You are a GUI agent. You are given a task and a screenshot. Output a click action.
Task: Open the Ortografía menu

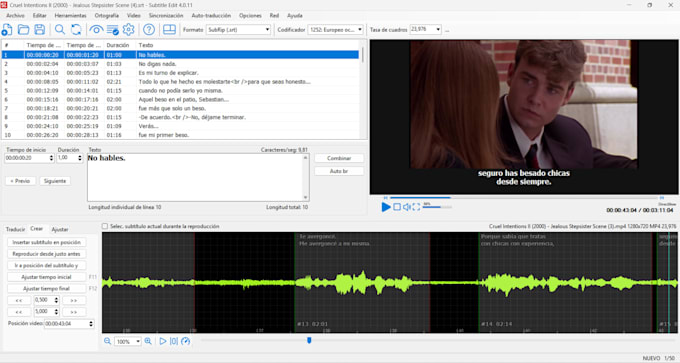coord(106,16)
